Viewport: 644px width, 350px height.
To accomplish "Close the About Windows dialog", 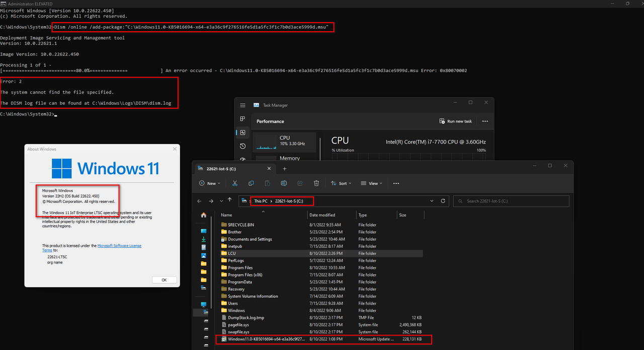I will click(175, 149).
